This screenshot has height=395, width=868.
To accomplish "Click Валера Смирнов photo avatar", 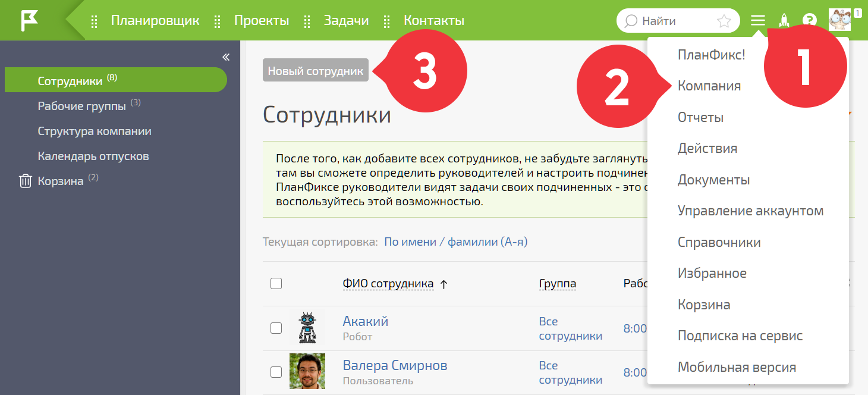I will coord(307,371).
